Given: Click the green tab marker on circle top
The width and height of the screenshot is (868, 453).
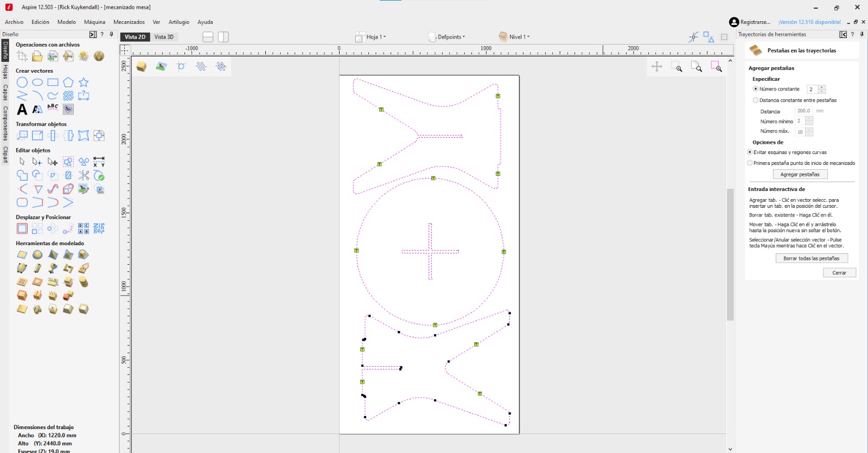Looking at the screenshot, I should [x=433, y=178].
